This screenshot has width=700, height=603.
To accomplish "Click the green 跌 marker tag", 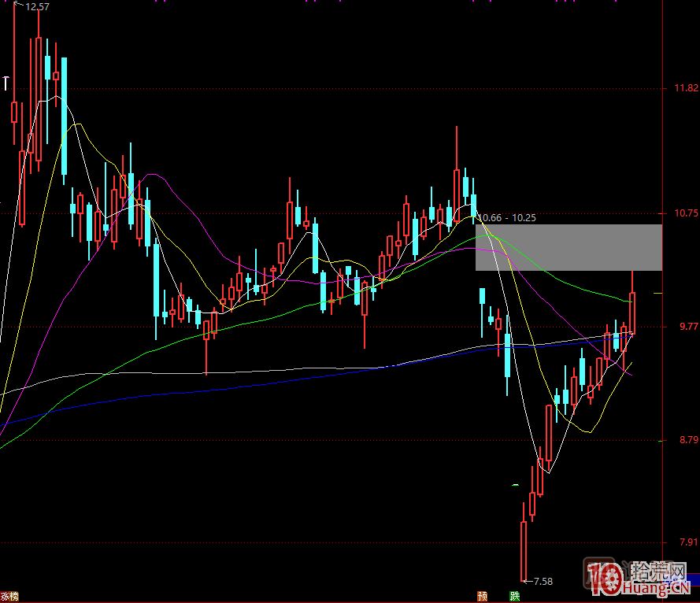I will (x=515, y=596).
